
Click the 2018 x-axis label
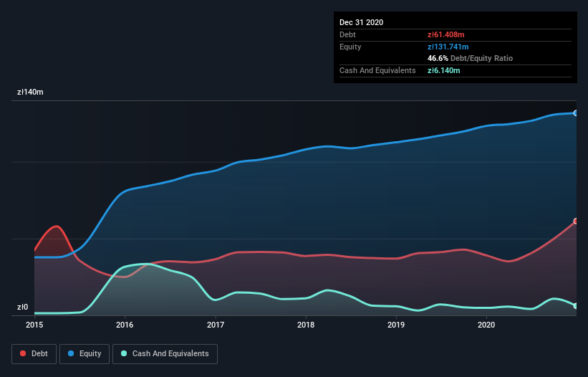click(306, 325)
